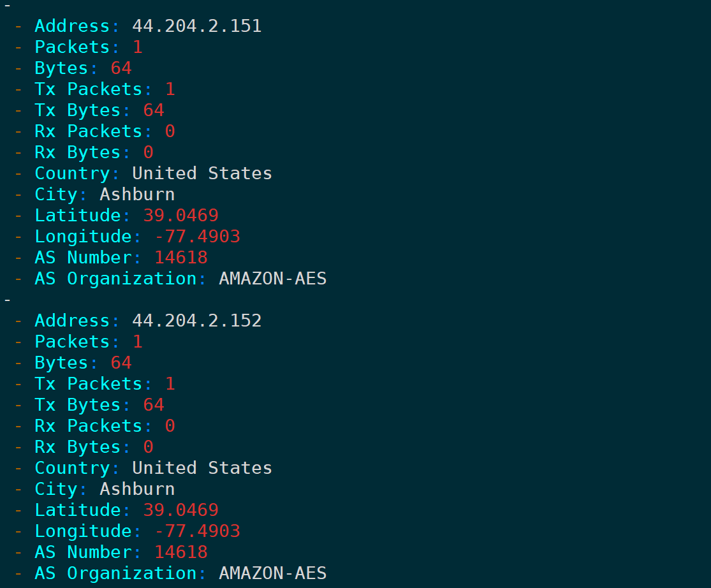Click the second Tx Bytes value 64
The height and width of the screenshot is (588, 711).
click(x=154, y=405)
